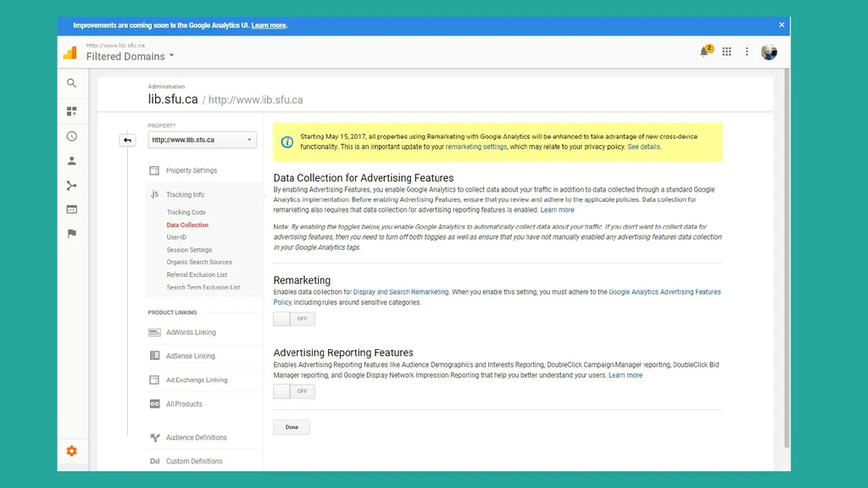Open Admin gear icon in sidebar
The image size is (868, 488).
(71, 451)
